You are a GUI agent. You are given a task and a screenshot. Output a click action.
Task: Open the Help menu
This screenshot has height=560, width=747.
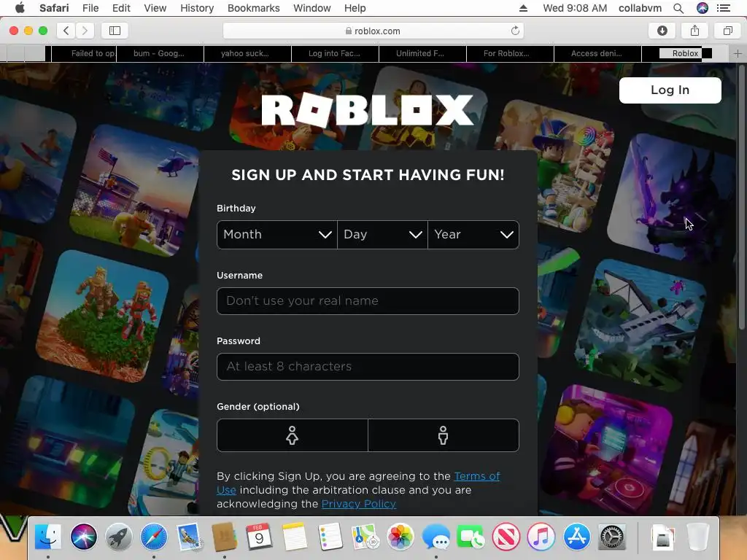coord(355,8)
